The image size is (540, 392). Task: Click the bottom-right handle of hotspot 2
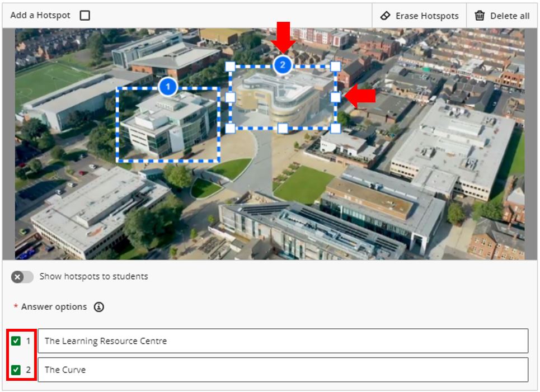point(335,129)
